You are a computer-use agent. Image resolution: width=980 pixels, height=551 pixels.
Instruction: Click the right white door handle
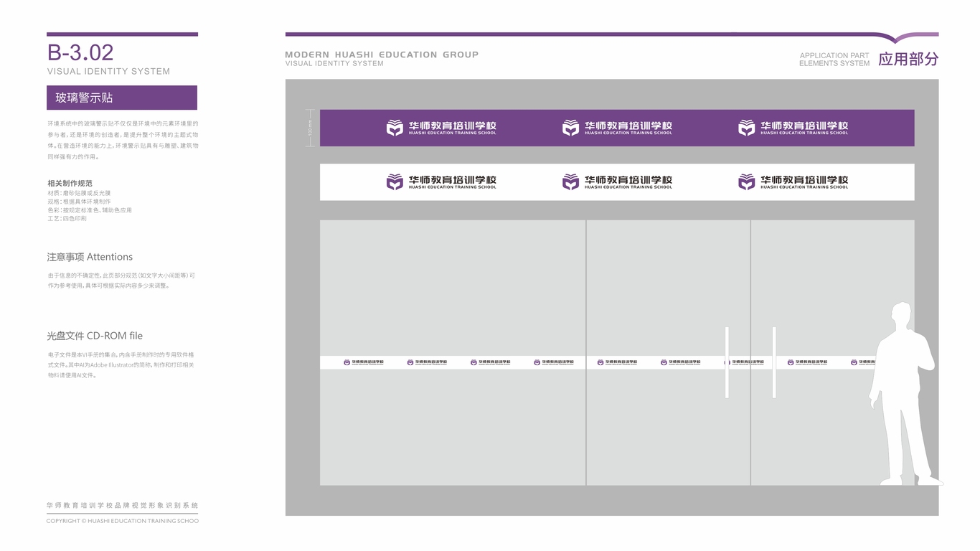tap(774, 362)
